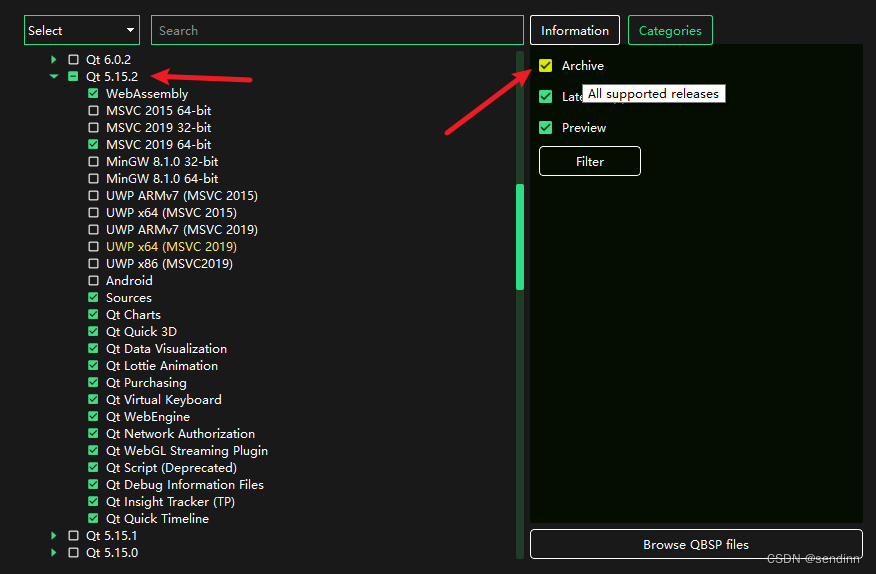Check UWP ARMv7 (MSVC 2015) checkbox

coord(93,196)
